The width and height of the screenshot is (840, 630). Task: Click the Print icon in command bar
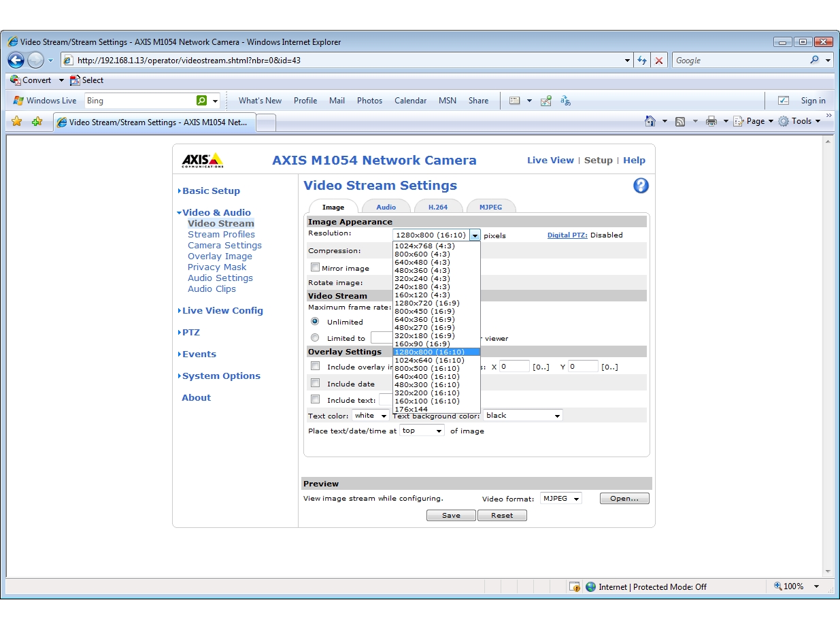coord(711,121)
